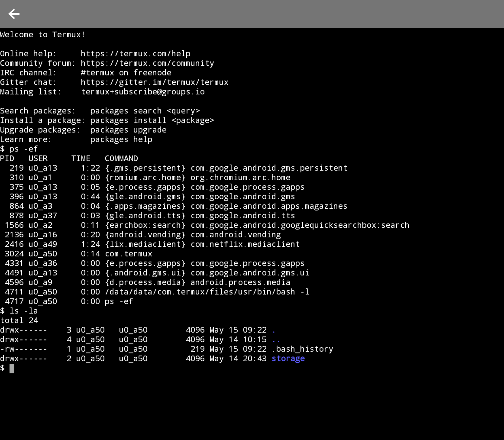Click the 'total 24' line
Viewport: 504px width, 440px height.
[19, 320]
